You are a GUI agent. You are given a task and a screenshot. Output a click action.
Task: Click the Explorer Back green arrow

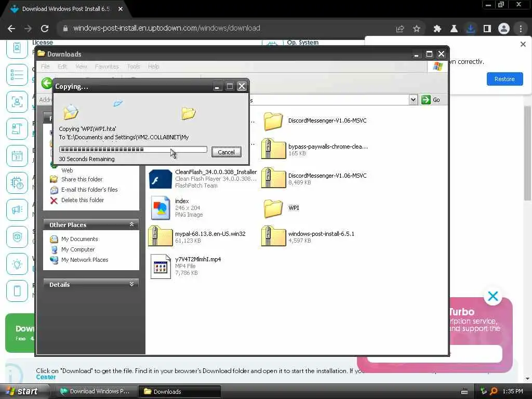[47, 83]
